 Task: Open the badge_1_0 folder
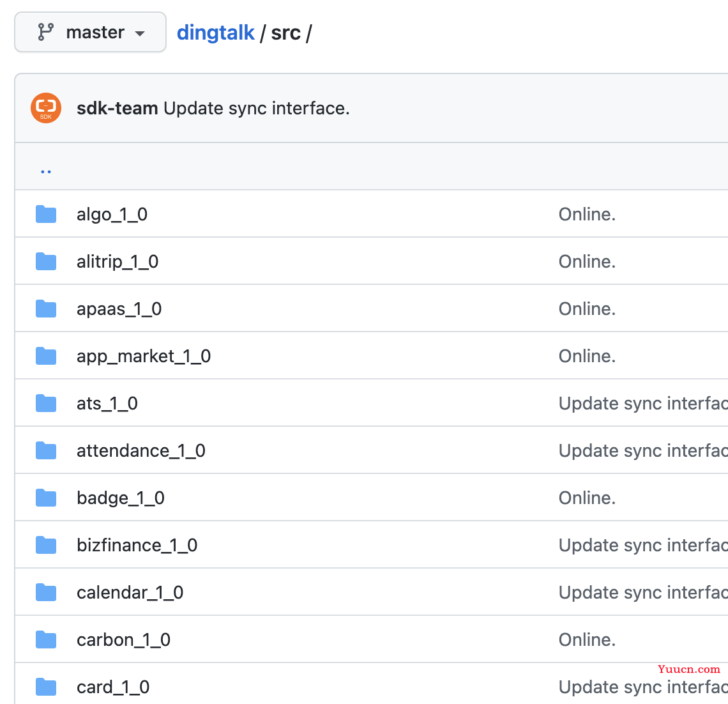121,498
